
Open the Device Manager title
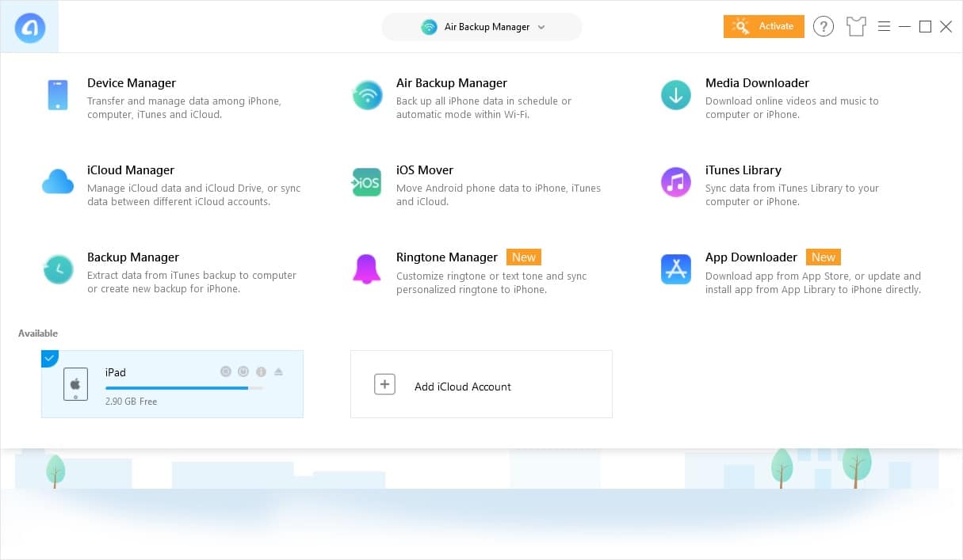pyautogui.click(x=132, y=83)
